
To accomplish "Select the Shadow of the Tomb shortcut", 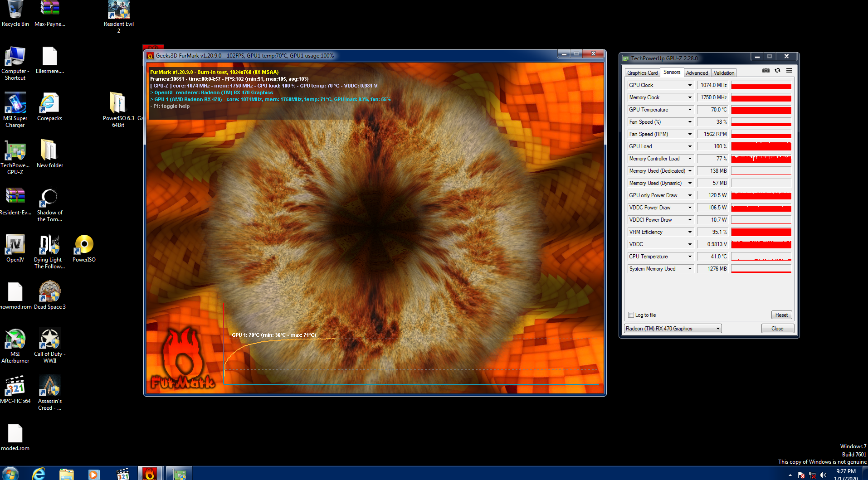I will coord(50,204).
